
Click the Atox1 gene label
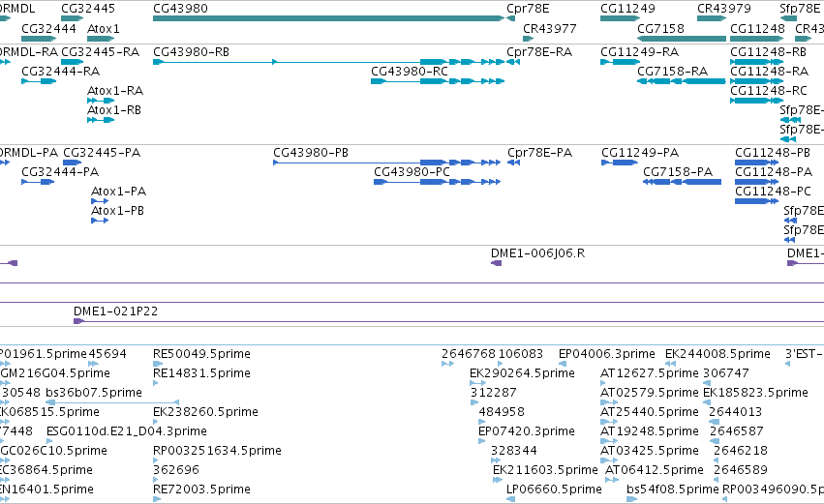pyautogui.click(x=103, y=28)
